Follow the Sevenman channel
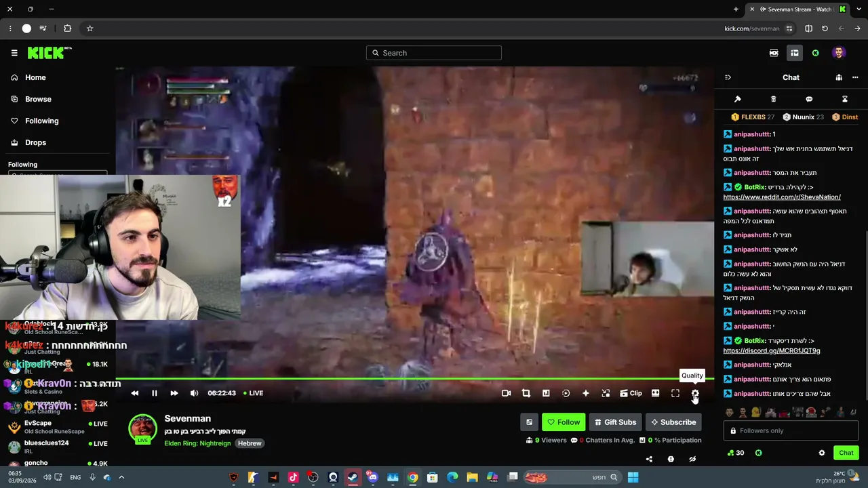The width and height of the screenshot is (868, 488). click(564, 422)
